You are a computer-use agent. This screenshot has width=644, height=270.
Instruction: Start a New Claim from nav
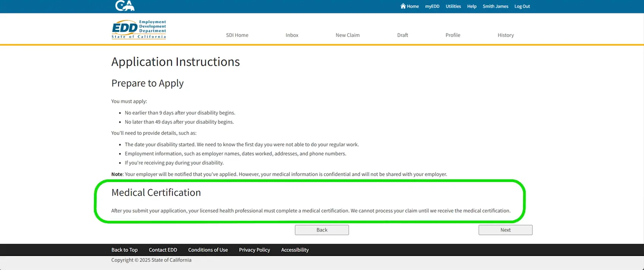tap(347, 35)
